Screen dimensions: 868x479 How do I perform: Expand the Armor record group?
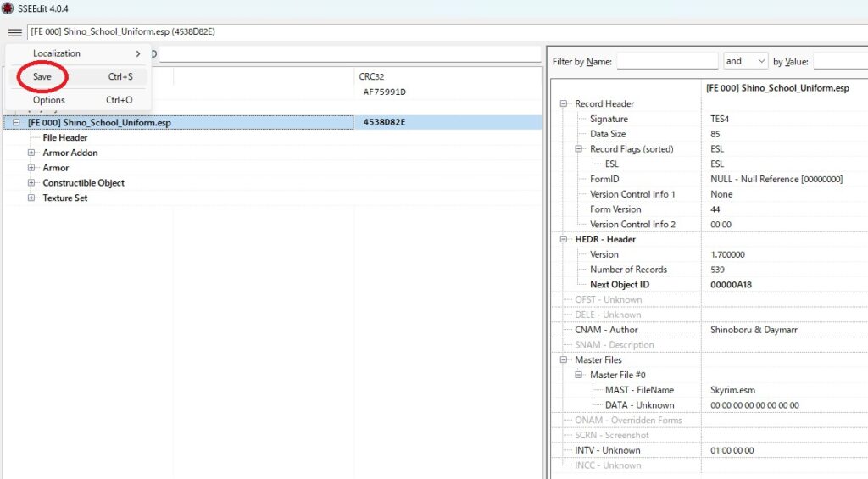(x=31, y=168)
